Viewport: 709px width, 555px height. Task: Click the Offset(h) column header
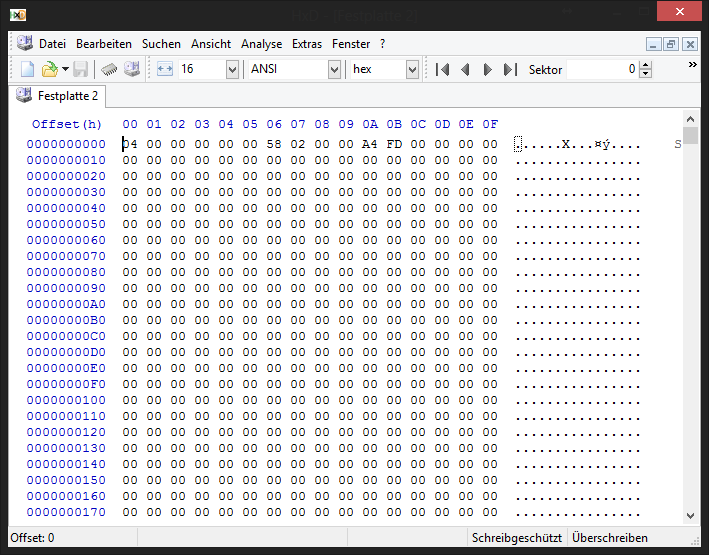(x=67, y=124)
